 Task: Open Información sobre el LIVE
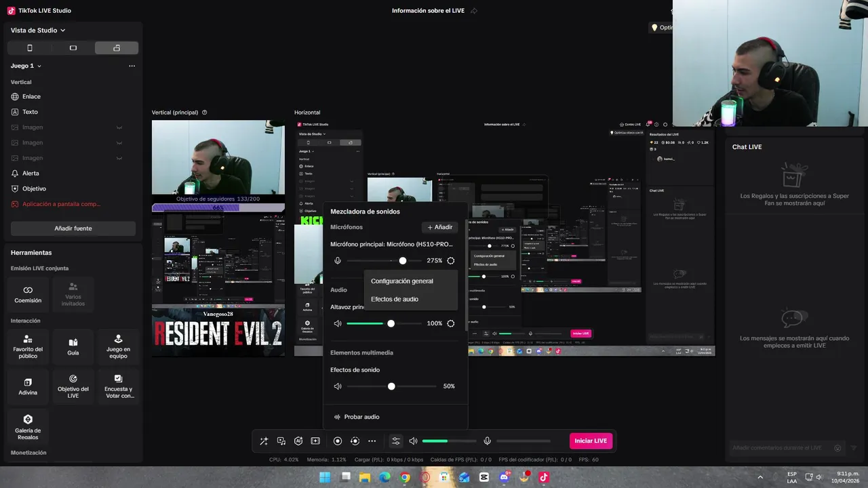(429, 11)
